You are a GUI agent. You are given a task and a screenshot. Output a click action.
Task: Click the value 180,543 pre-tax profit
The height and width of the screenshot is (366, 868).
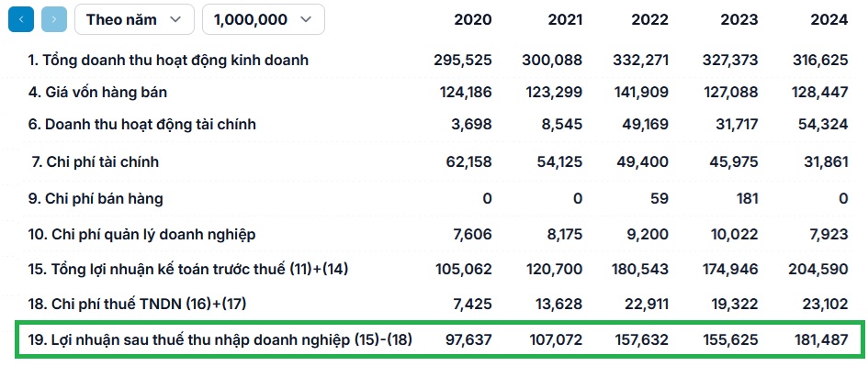(641, 270)
